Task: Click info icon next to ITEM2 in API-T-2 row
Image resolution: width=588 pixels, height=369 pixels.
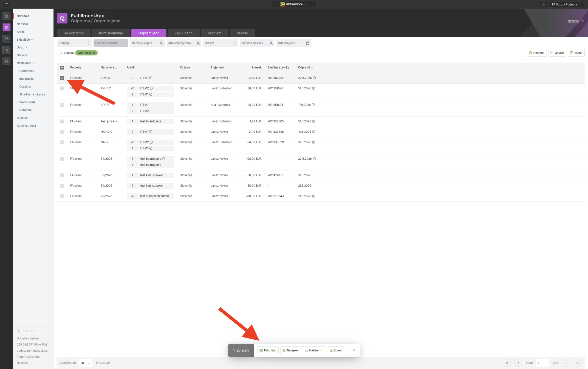Action: tap(151, 88)
